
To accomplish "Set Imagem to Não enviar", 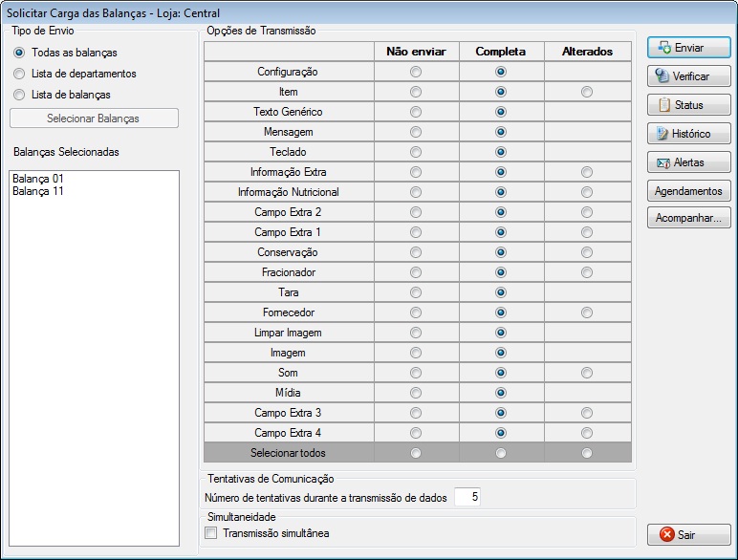I will pyautogui.click(x=416, y=353).
